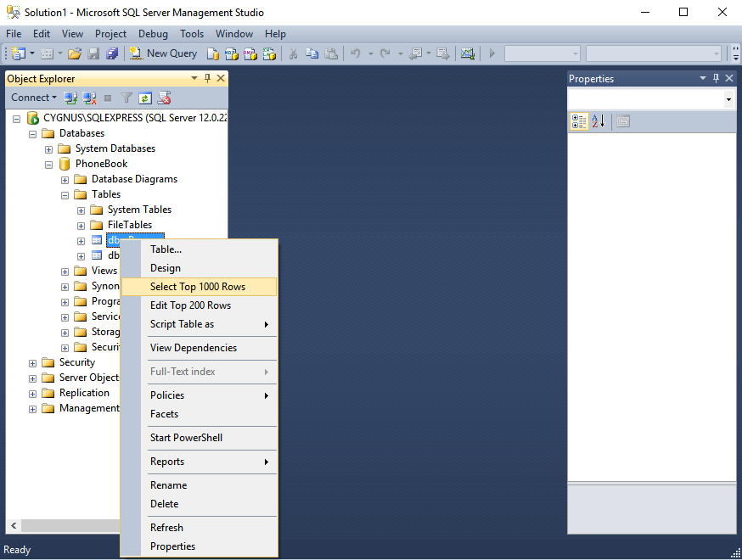Click the Navigate Forward icon
Viewport: 742px width, 560px height.
(443, 53)
